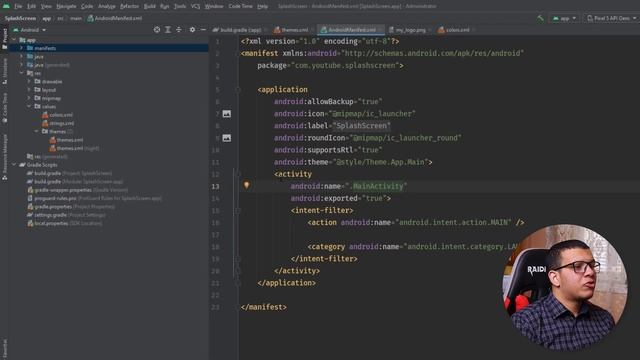Click SplashScreen in the breadcrumb bar
This screenshot has height=360, width=640.
[20, 19]
